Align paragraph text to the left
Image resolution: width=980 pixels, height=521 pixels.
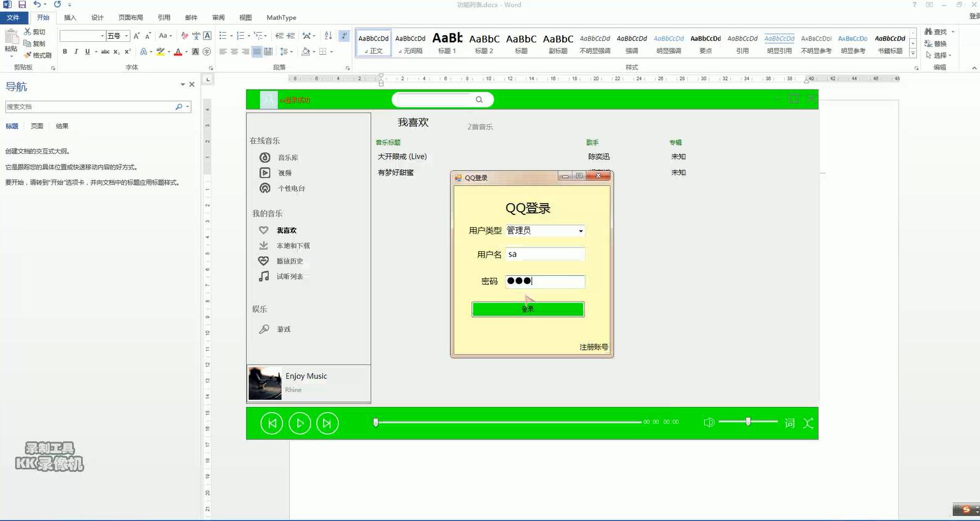[x=223, y=52]
